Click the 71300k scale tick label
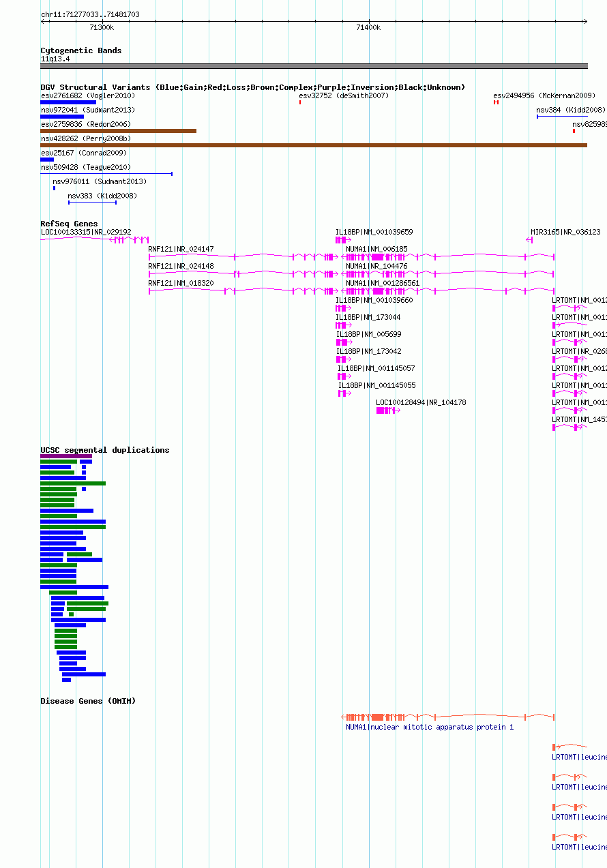Screen dimensions: 607x868 pyautogui.click(x=102, y=27)
